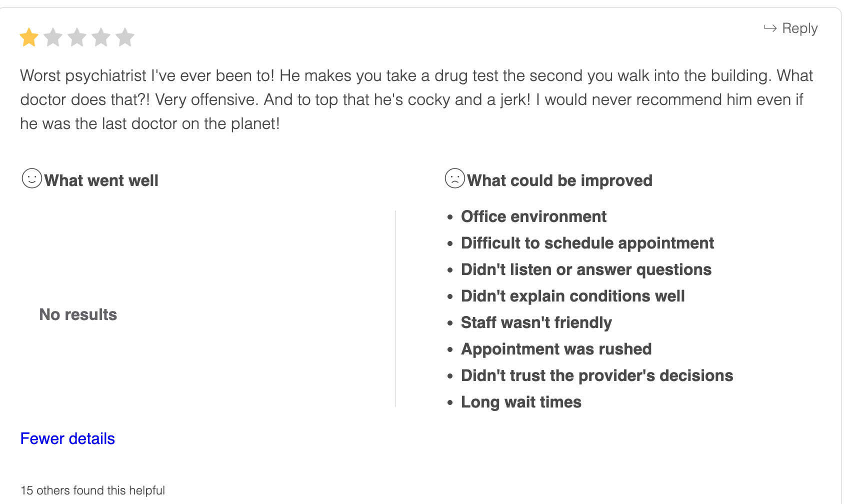Click 15 others found this helpful text

[x=92, y=490]
